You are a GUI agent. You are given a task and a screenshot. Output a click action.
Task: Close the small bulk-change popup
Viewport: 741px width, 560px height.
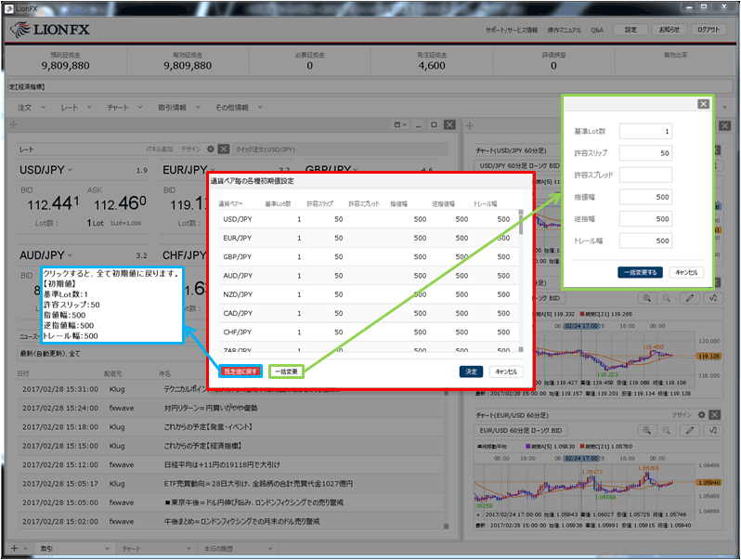(703, 104)
